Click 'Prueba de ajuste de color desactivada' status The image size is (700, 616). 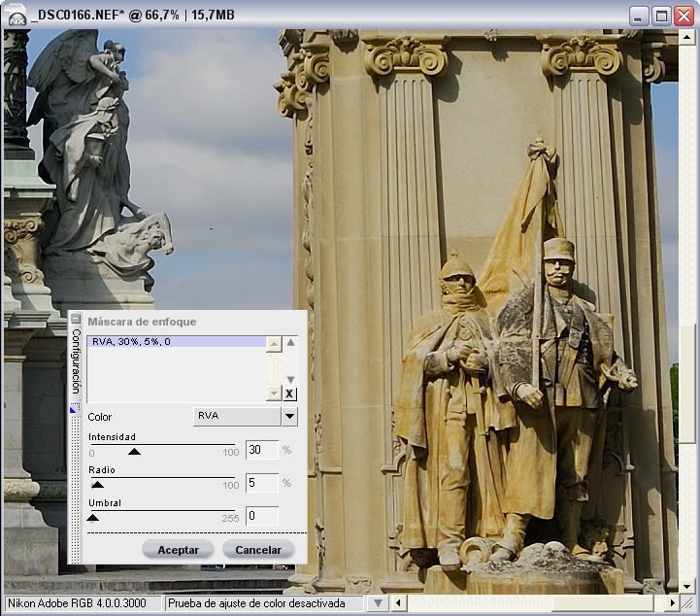coord(264,603)
